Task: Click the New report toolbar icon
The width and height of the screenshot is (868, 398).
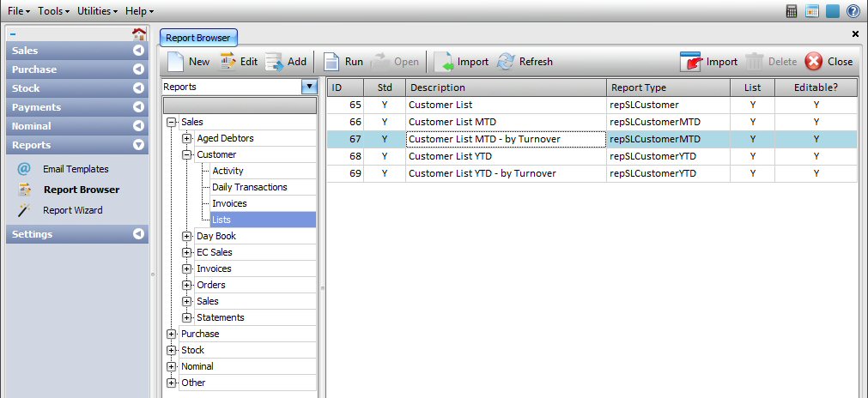Action: tap(175, 62)
